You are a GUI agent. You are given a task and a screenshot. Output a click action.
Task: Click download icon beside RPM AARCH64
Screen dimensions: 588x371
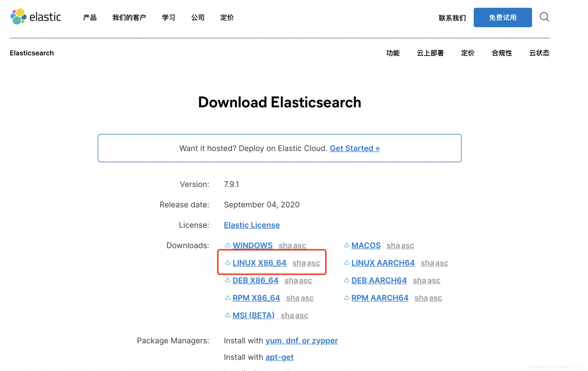tap(346, 298)
